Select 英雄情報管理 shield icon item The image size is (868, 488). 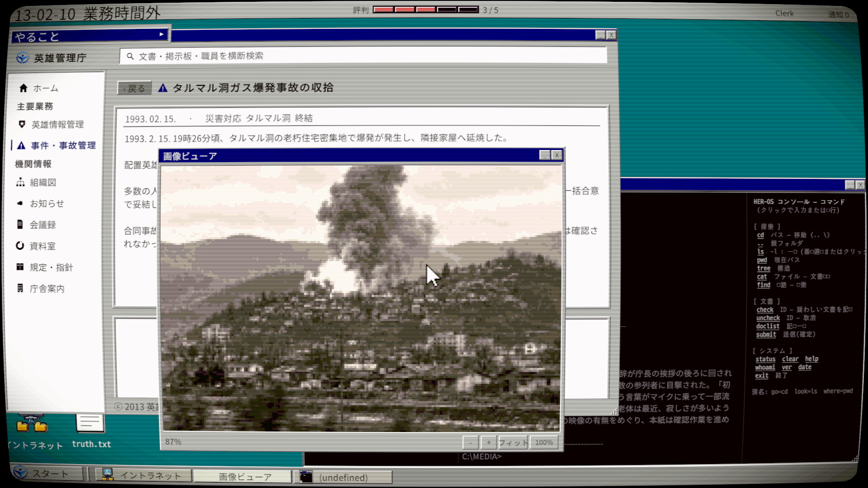click(x=22, y=124)
